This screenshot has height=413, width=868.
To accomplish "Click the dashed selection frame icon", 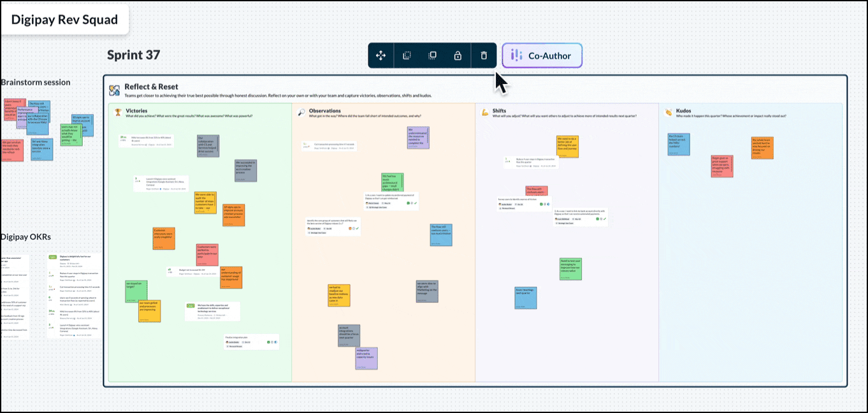I will pos(407,56).
